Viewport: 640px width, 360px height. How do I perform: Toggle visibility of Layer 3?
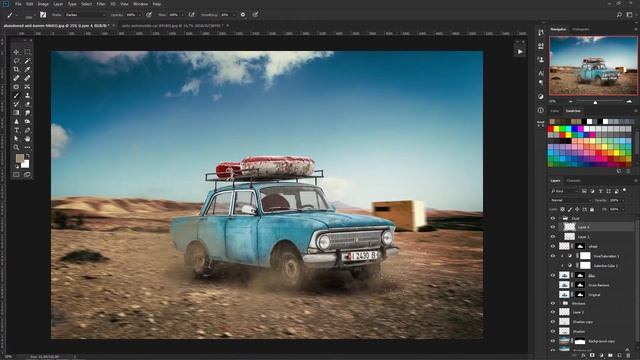click(553, 237)
